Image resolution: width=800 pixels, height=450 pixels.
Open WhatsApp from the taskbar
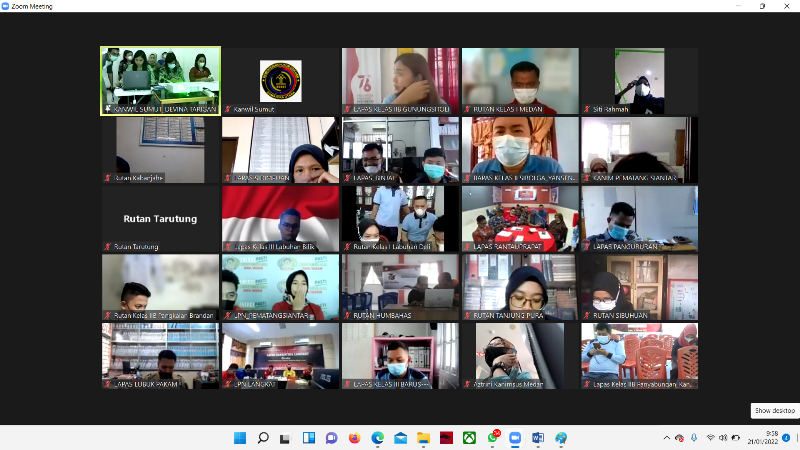493,438
